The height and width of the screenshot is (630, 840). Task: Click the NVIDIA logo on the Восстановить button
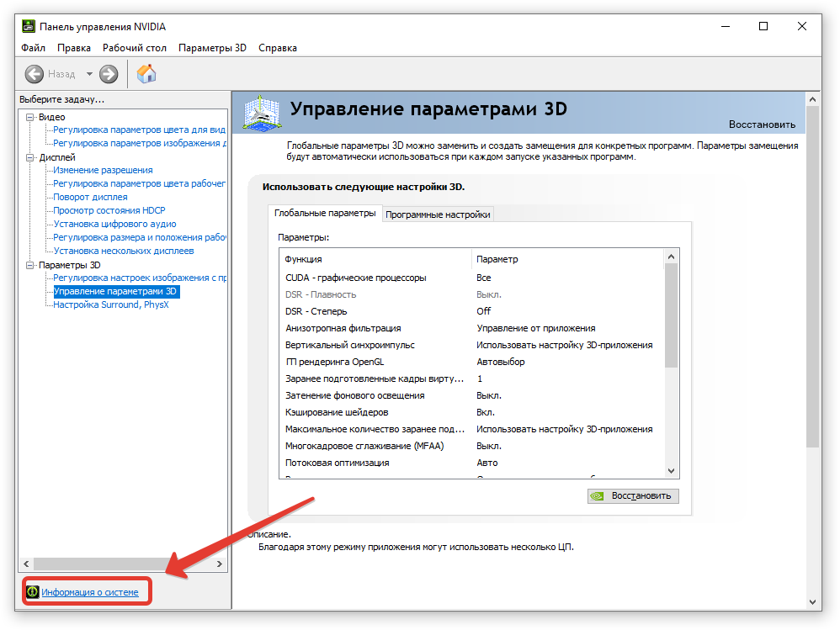click(x=597, y=495)
